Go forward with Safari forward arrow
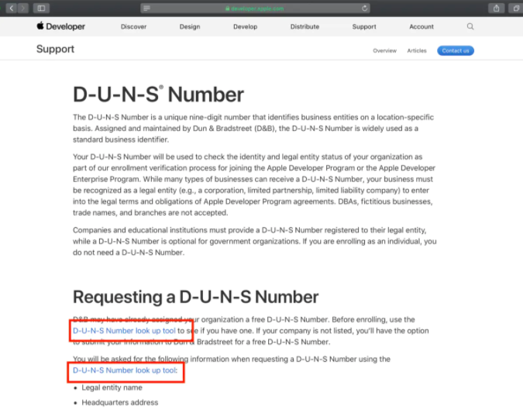 pos(23,8)
